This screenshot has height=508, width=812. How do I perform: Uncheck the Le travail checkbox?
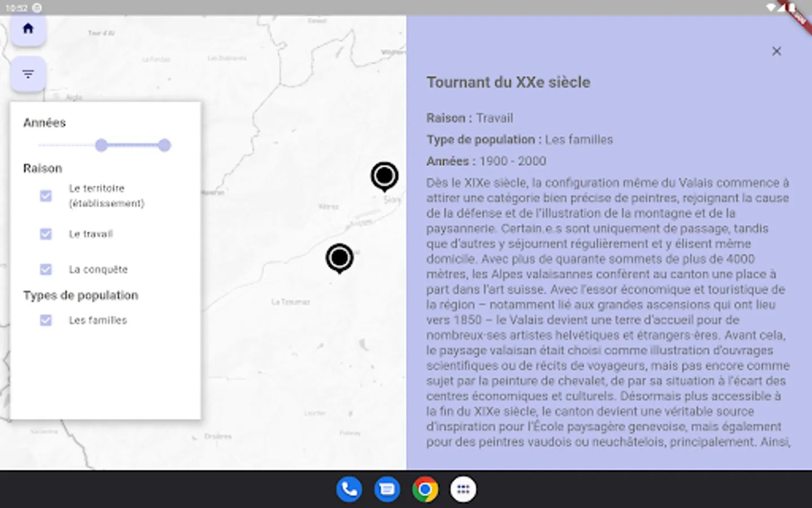(46, 234)
